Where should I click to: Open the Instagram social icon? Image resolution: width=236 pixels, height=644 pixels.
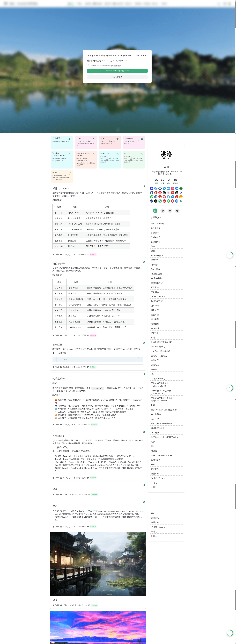(x=177, y=193)
